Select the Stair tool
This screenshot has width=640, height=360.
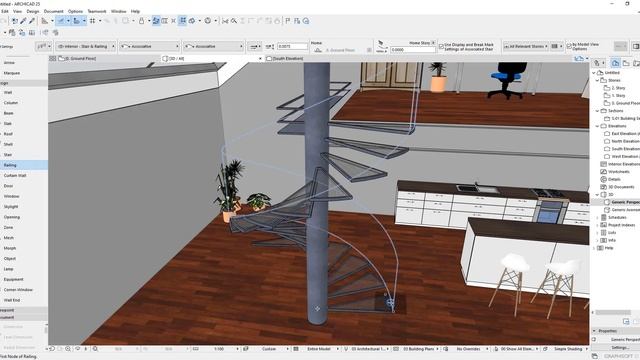pyautogui.click(x=8, y=155)
